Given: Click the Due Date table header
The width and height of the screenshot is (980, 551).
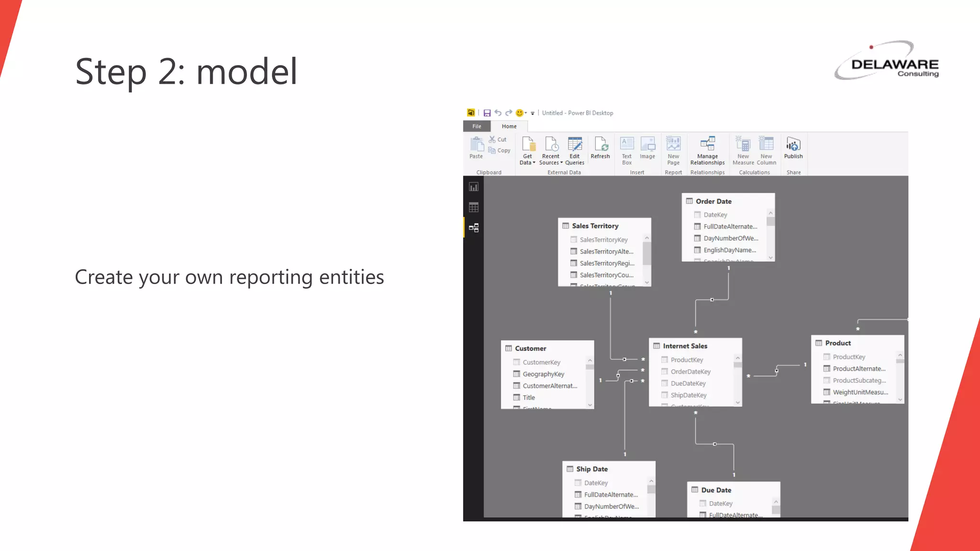Looking at the screenshot, I should [x=734, y=490].
